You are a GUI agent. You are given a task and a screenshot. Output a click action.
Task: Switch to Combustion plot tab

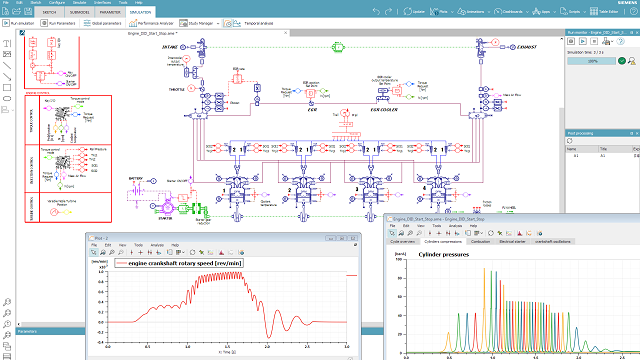(x=480, y=242)
